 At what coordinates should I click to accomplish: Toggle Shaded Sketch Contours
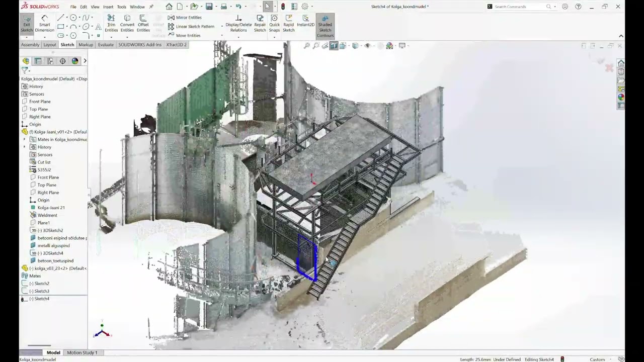point(325,26)
